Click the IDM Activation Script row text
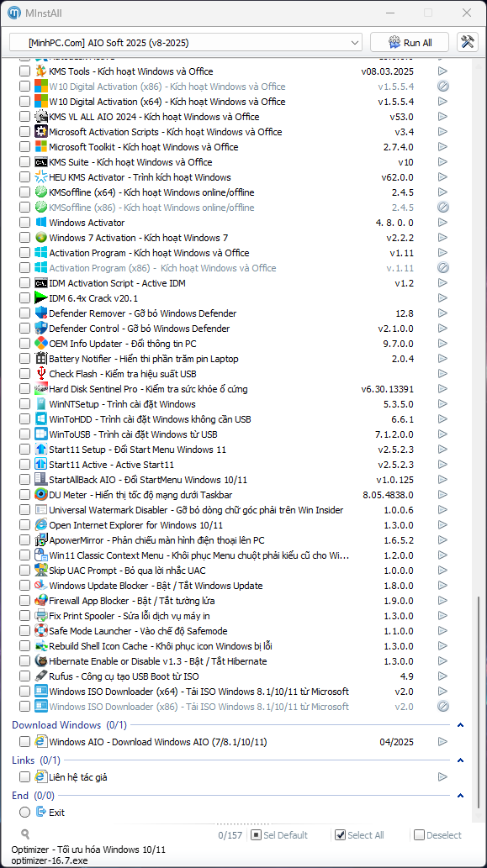487x868 pixels. point(118,283)
